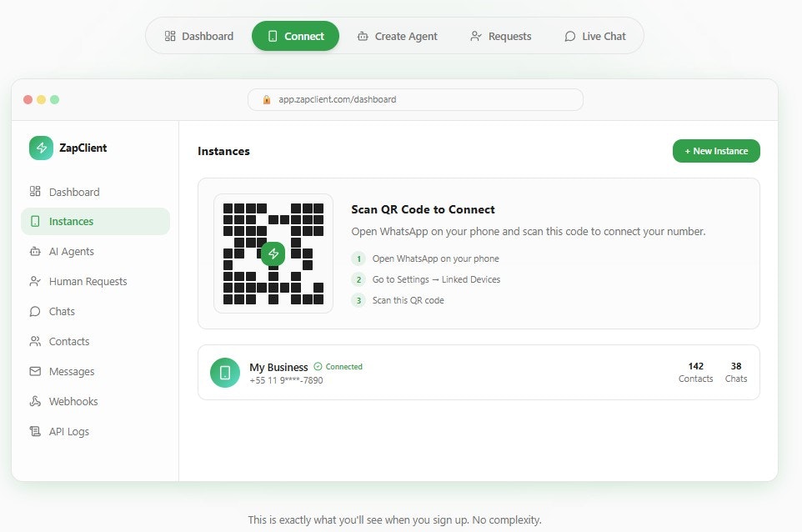Click the New Instance button
The height and width of the screenshot is (532, 802).
click(715, 151)
